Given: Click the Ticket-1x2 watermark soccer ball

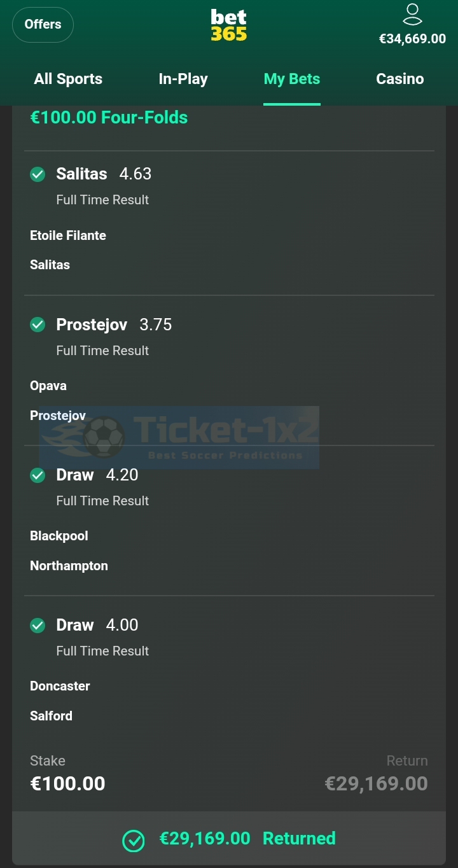Looking at the screenshot, I should click(104, 437).
